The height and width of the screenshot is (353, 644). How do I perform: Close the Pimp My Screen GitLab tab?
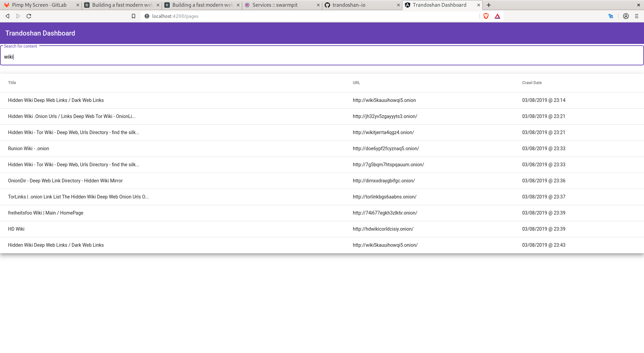[x=77, y=5]
